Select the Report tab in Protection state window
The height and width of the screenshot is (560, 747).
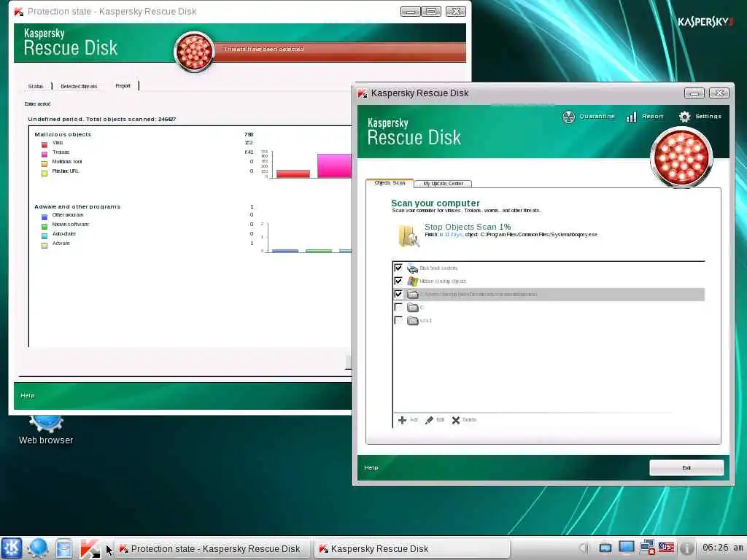click(123, 86)
